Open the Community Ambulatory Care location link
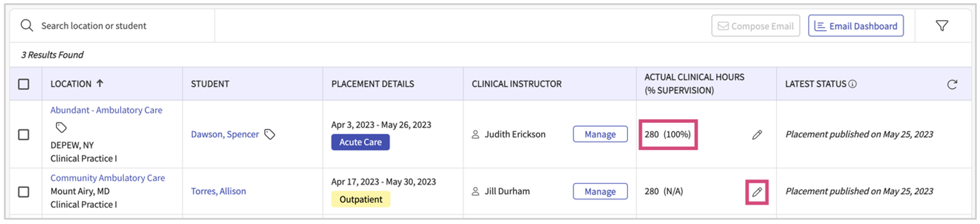 click(x=108, y=178)
